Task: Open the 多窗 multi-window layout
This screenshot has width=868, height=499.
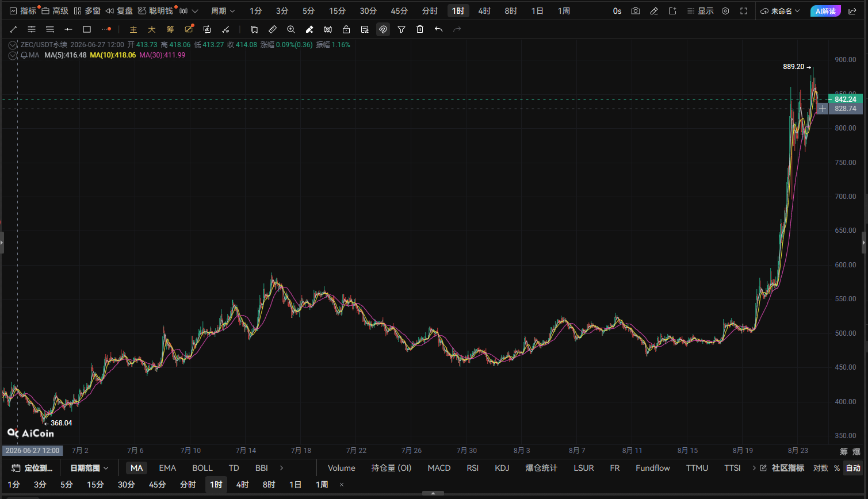Action: pyautogui.click(x=87, y=11)
